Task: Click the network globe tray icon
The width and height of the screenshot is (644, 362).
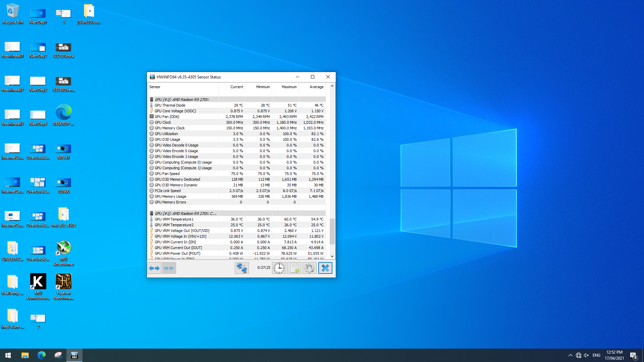Action: pos(579,355)
